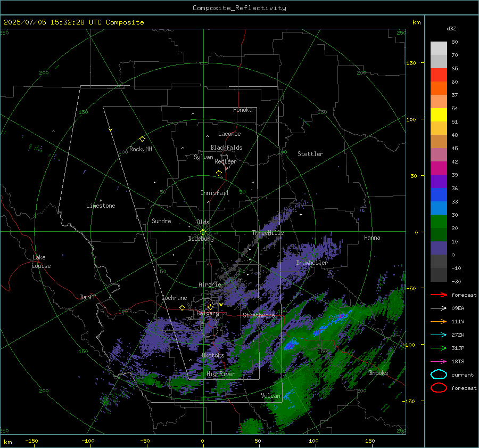Click the Drumheller label

pos(312,263)
